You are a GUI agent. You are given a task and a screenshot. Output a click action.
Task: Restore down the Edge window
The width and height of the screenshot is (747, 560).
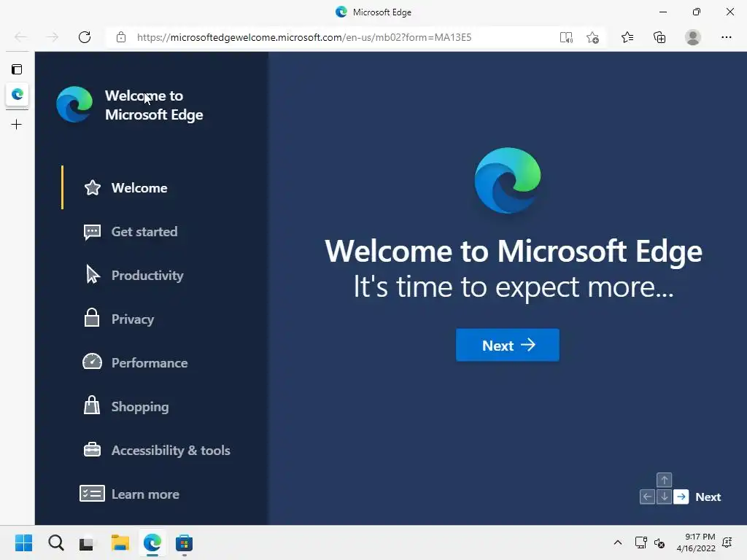click(697, 12)
